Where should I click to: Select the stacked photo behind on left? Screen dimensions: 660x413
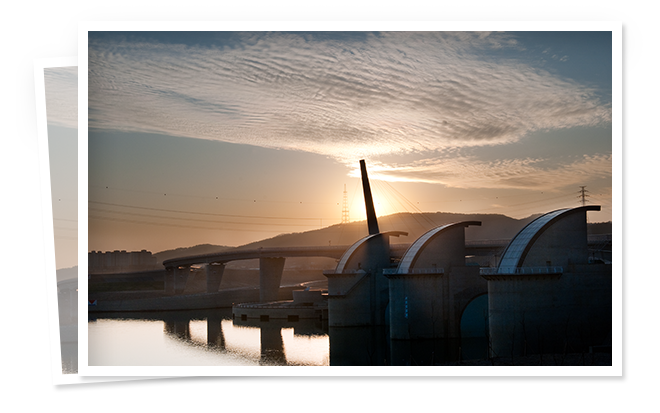pos(58,220)
